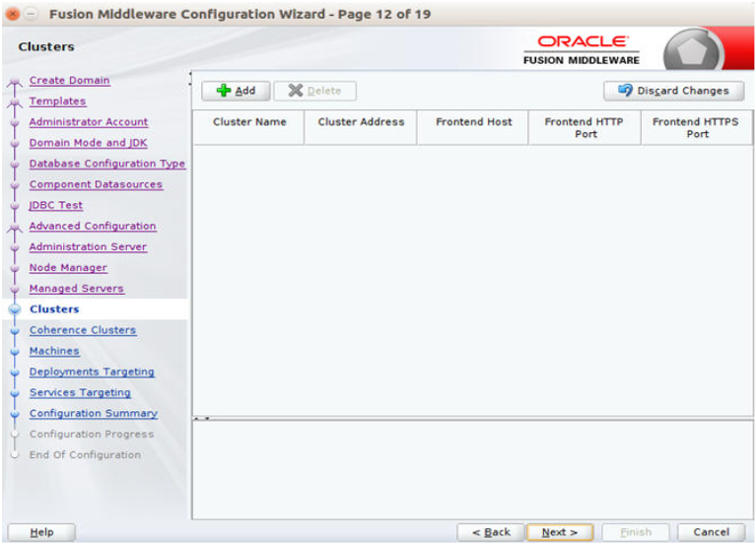Click the Discard Changes button
Screen dimensions: 756x544
[x=673, y=91]
